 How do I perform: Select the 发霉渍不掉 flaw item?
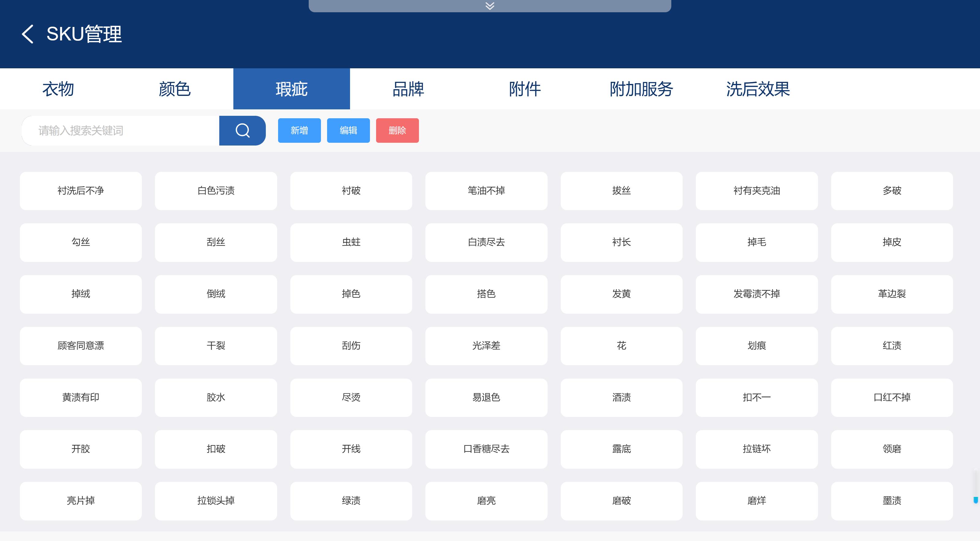(756, 294)
